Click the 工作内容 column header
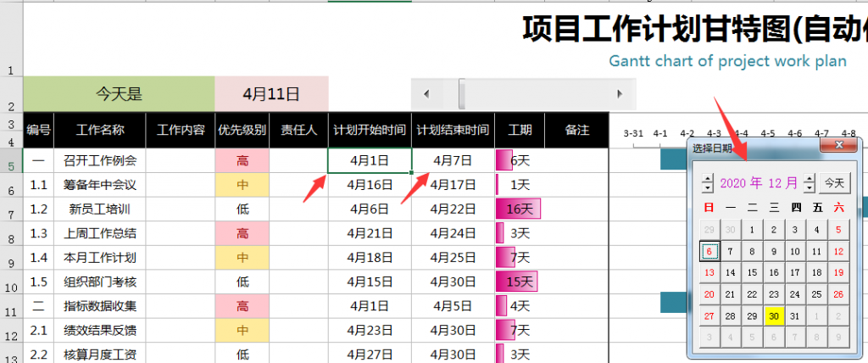Screen dimensions: 868x363 [181, 131]
